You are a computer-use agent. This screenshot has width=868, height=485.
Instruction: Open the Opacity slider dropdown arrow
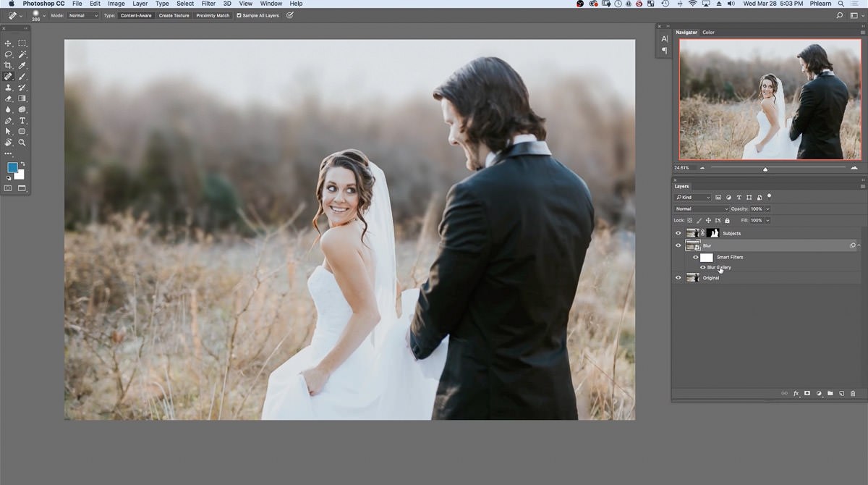767,208
